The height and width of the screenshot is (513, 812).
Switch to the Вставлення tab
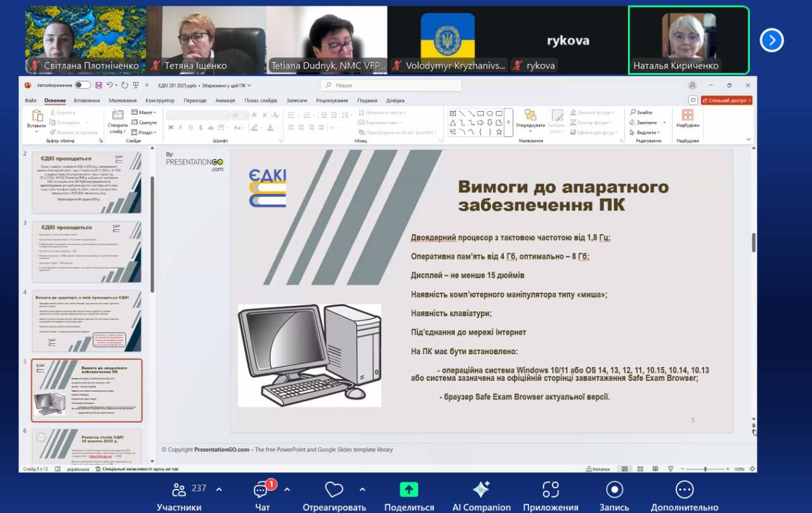coord(86,100)
